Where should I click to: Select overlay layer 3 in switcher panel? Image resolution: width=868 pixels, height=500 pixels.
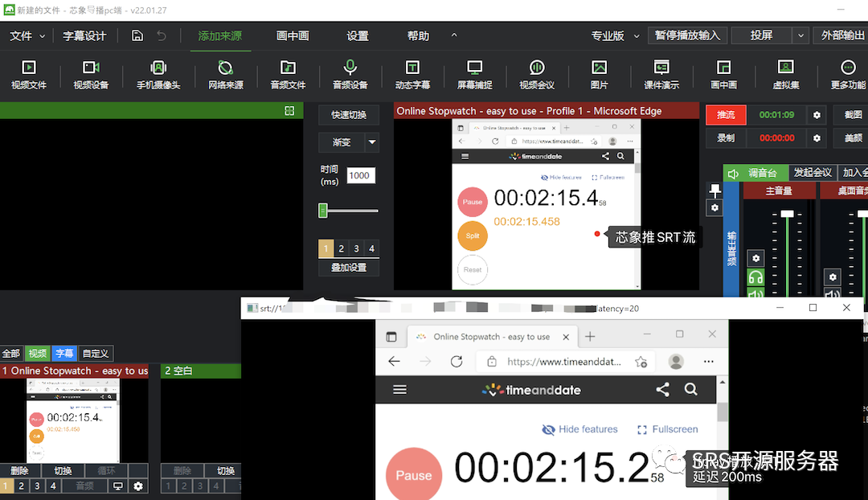357,248
